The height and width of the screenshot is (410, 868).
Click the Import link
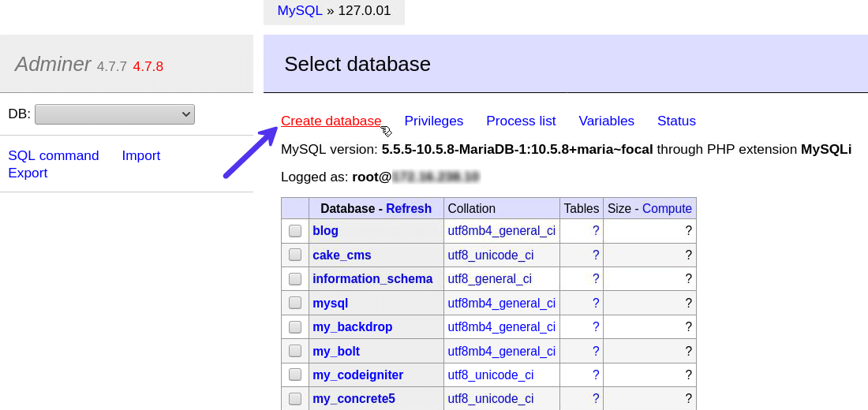tap(140, 155)
